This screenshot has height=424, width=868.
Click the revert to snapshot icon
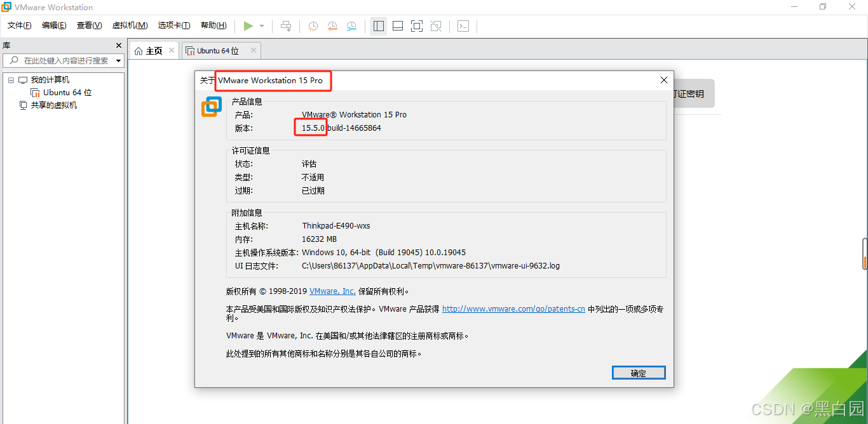pos(332,26)
